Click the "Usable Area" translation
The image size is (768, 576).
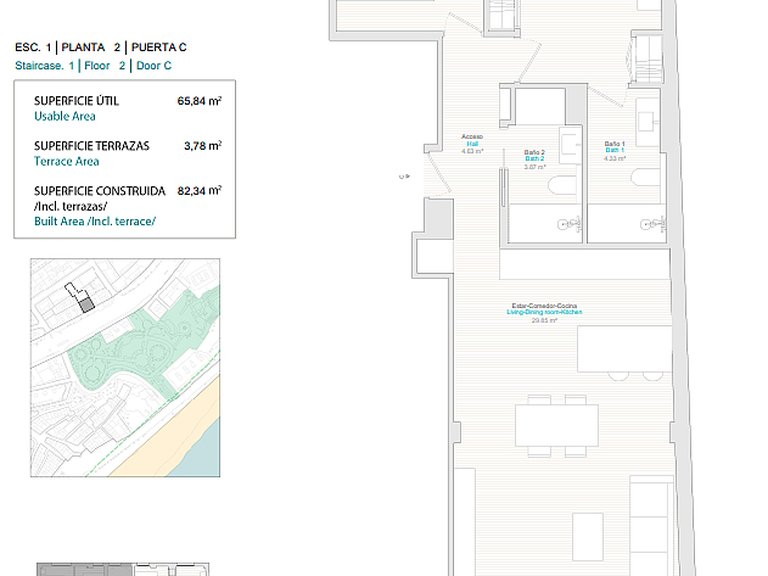point(65,117)
